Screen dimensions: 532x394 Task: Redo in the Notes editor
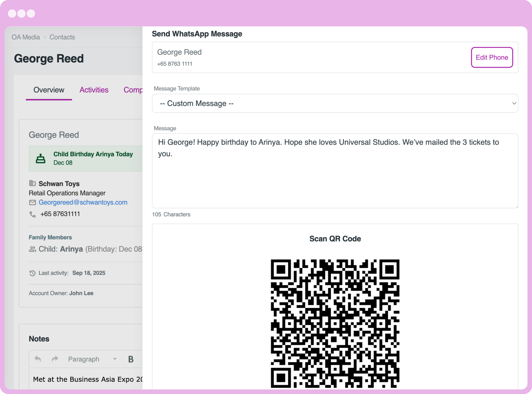point(55,359)
